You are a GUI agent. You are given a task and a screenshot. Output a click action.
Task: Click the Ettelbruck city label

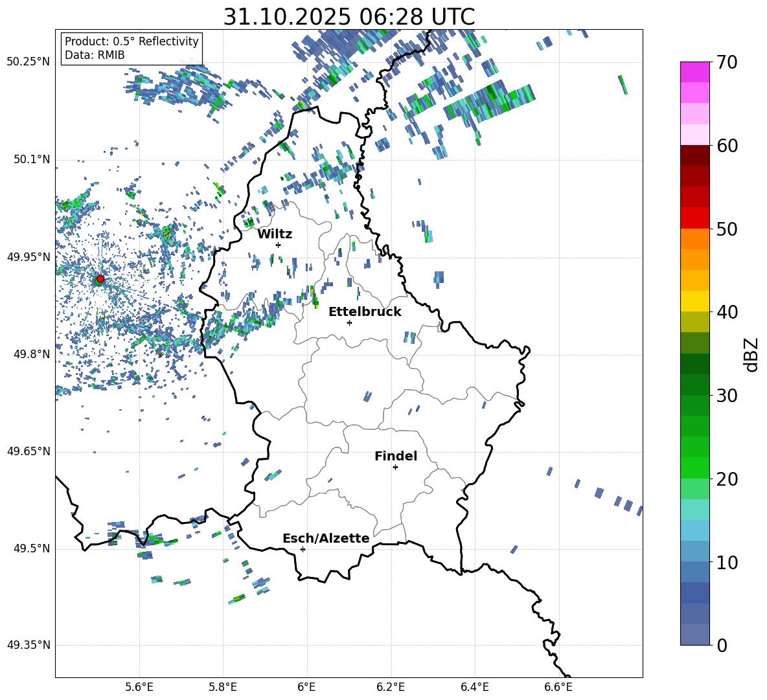(x=365, y=312)
